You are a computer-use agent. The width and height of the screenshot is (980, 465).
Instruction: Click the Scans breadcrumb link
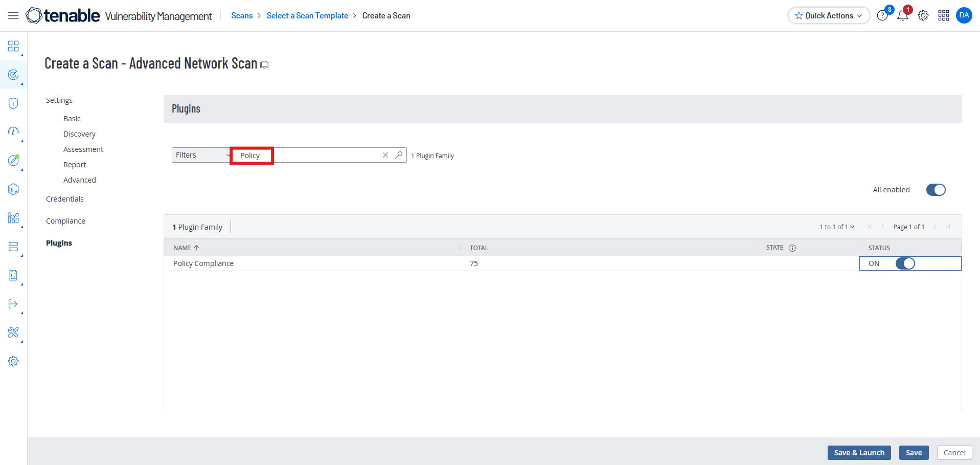[x=242, y=16]
